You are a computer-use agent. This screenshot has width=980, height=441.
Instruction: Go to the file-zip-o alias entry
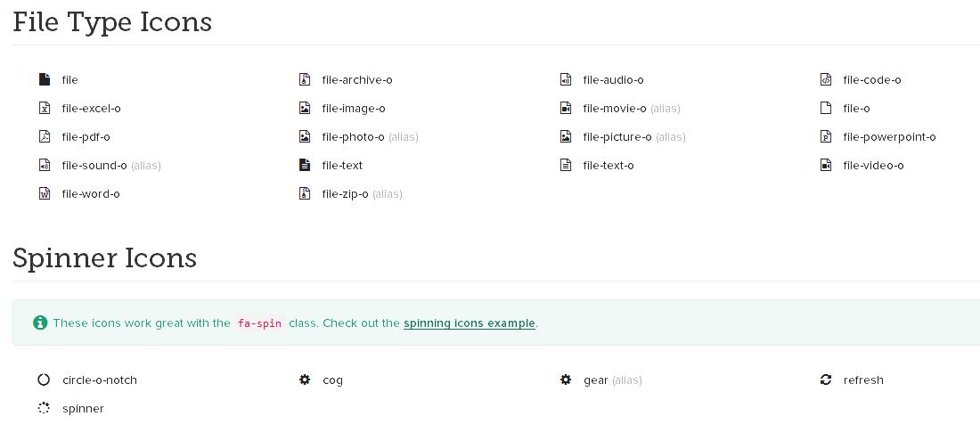coord(345,194)
